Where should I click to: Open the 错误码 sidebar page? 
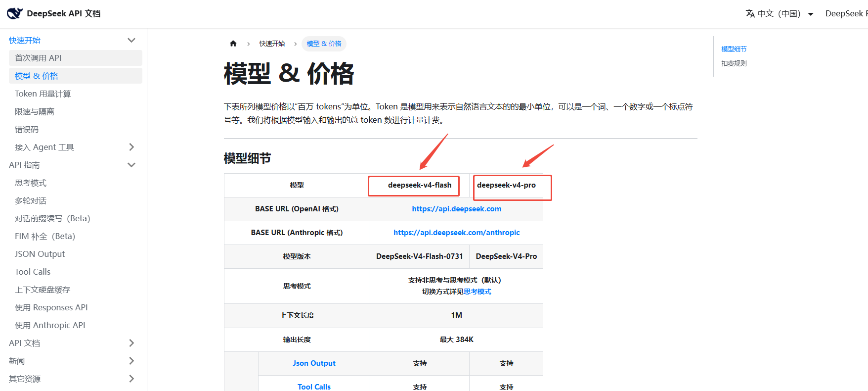[76, 129]
